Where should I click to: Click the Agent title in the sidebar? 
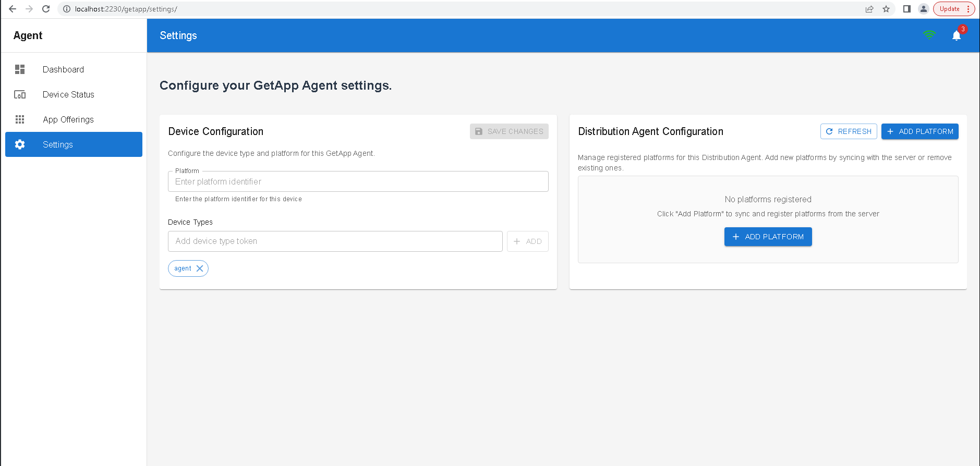(x=28, y=35)
